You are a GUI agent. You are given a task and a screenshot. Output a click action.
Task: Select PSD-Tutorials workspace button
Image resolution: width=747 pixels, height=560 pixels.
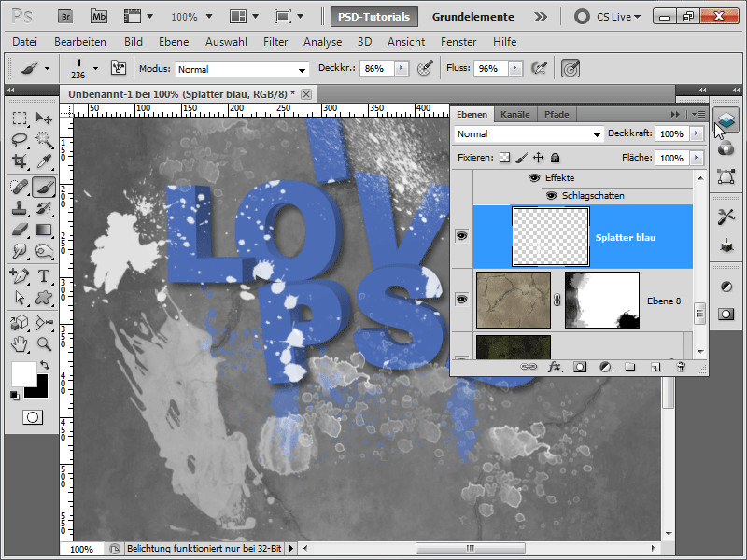[374, 17]
